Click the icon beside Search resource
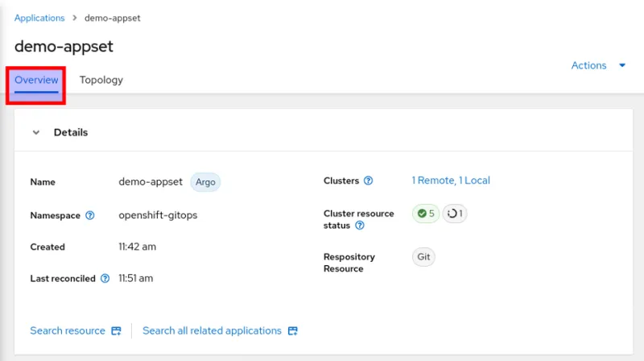 coord(116,331)
